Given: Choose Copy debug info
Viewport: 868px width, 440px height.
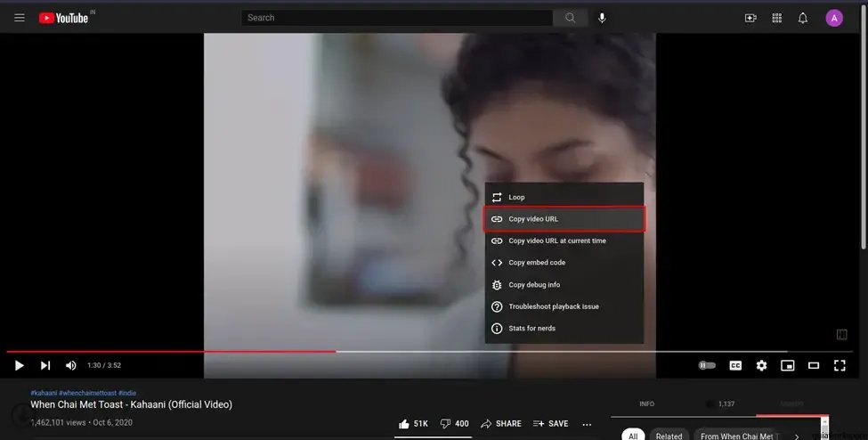Looking at the screenshot, I should tap(564, 285).
